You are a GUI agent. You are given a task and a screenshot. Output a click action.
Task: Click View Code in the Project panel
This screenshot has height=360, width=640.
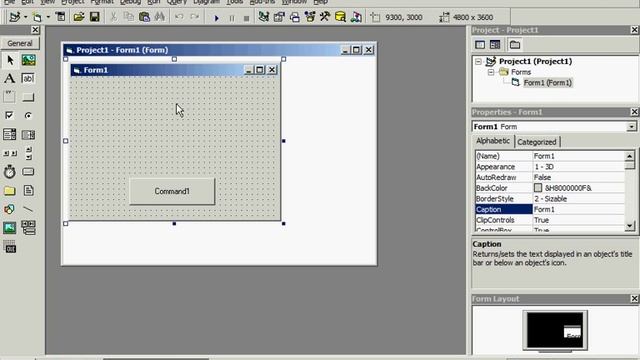(x=480, y=44)
